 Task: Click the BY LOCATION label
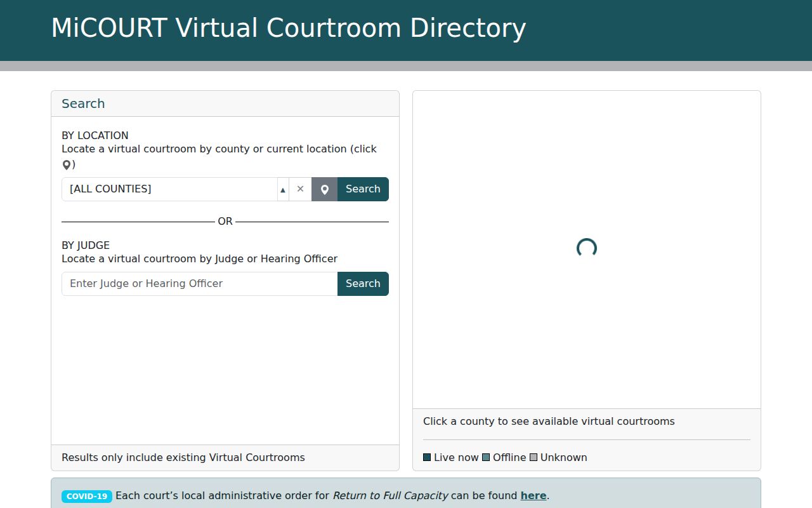95,135
